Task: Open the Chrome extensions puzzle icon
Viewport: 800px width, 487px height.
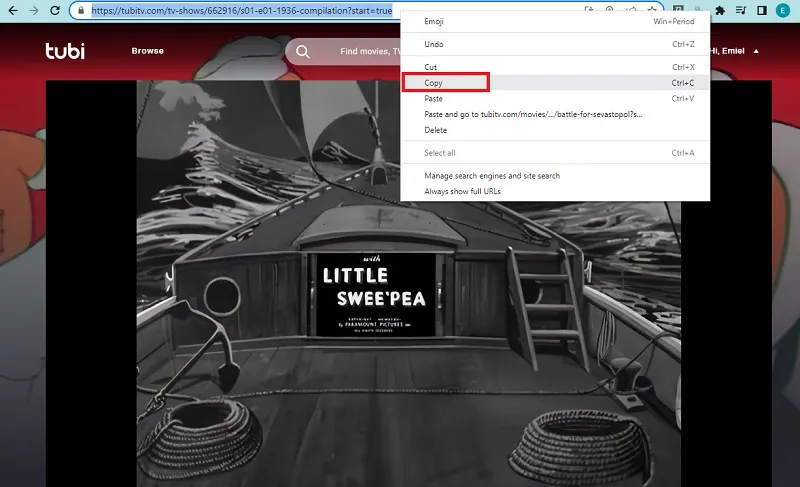Action: click(720, 10)
